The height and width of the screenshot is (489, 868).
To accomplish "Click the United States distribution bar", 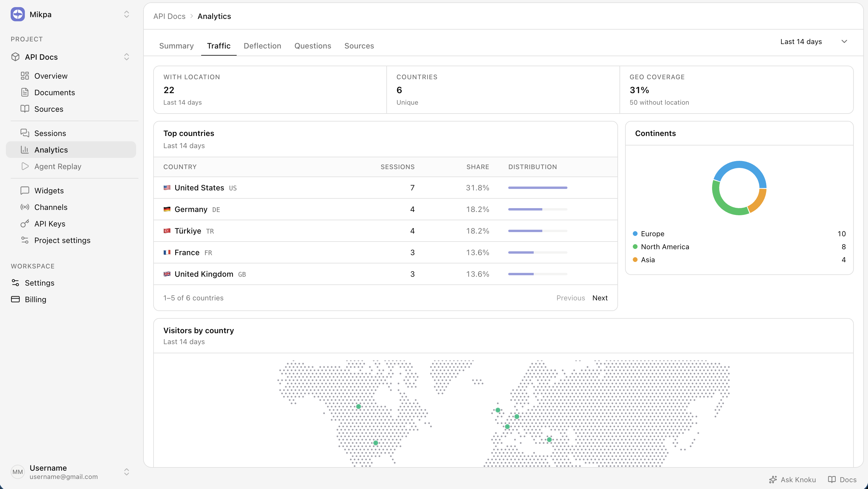I will 538,187.
